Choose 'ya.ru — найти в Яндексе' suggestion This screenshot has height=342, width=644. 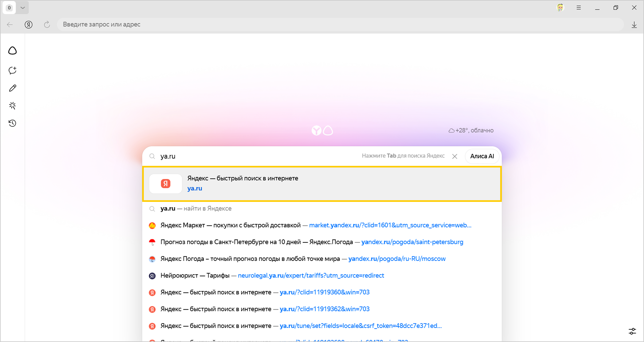pyautogui.click(x=322, y=208)
